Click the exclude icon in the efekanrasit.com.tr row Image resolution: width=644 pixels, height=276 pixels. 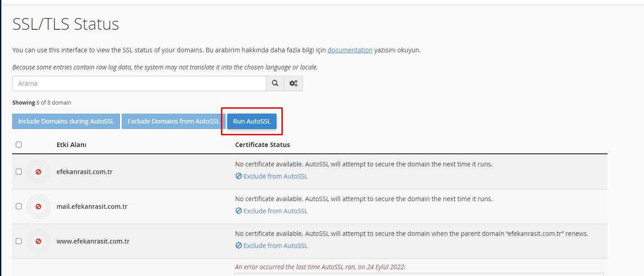(x=239, y=176)
